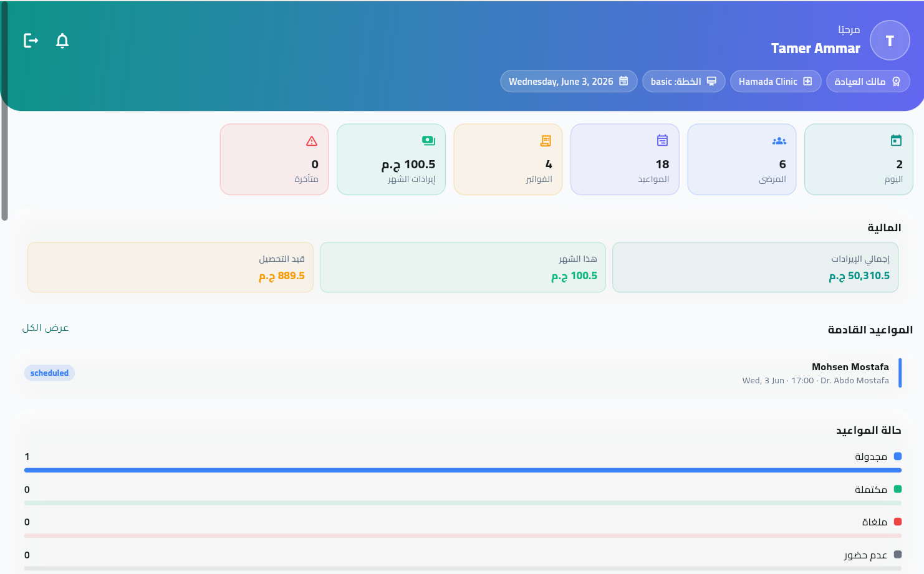
Task: Click the owner badge icon beside مالك العيادة
Action: pos(896,81)
